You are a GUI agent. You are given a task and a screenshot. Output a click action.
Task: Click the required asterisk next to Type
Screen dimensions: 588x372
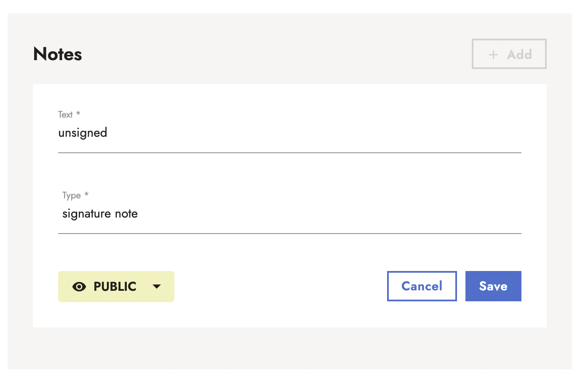[86, 194]
